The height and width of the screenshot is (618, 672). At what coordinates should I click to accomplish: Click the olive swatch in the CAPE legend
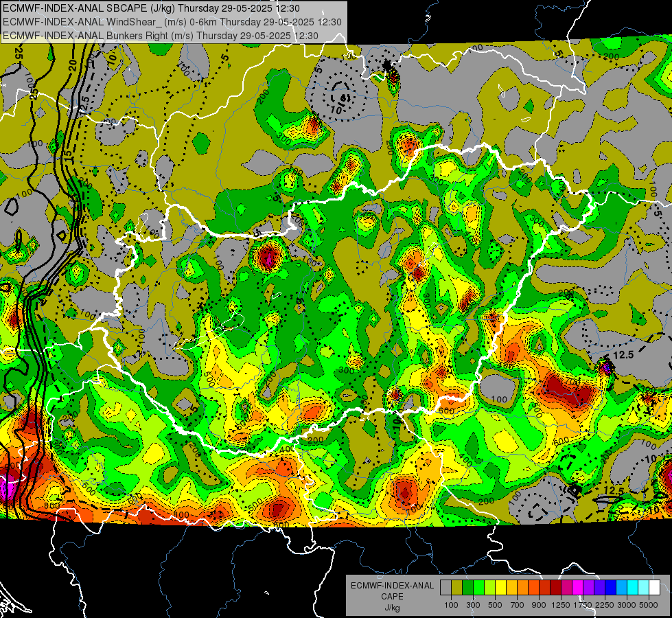coord(457,588)
